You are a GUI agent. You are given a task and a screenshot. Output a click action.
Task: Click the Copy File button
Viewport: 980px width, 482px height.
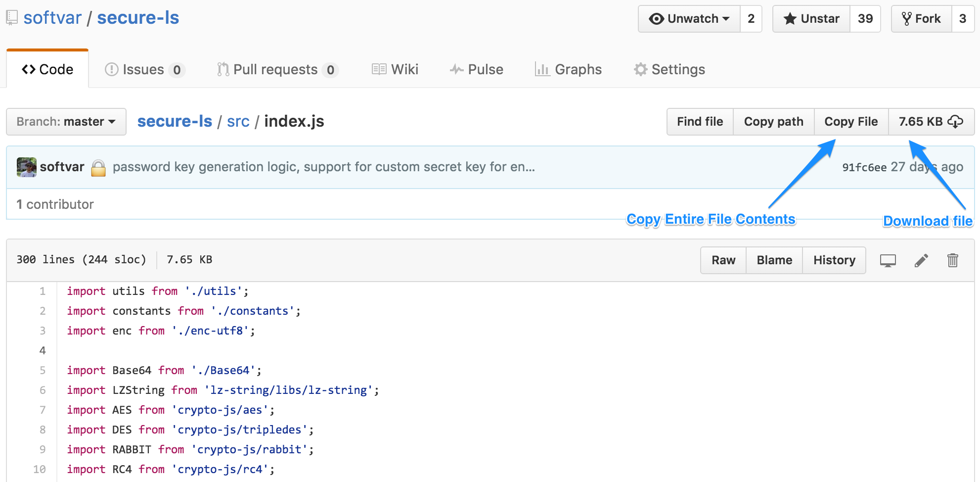tap(851, 122)
